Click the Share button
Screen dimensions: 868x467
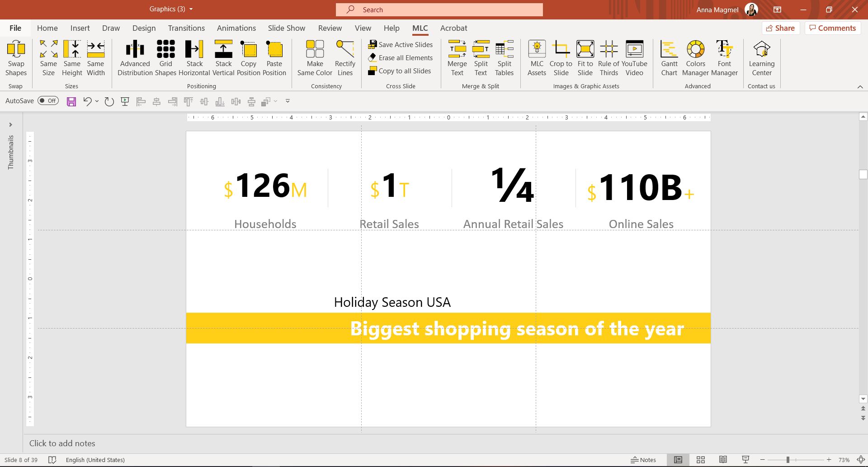[781, 28]
